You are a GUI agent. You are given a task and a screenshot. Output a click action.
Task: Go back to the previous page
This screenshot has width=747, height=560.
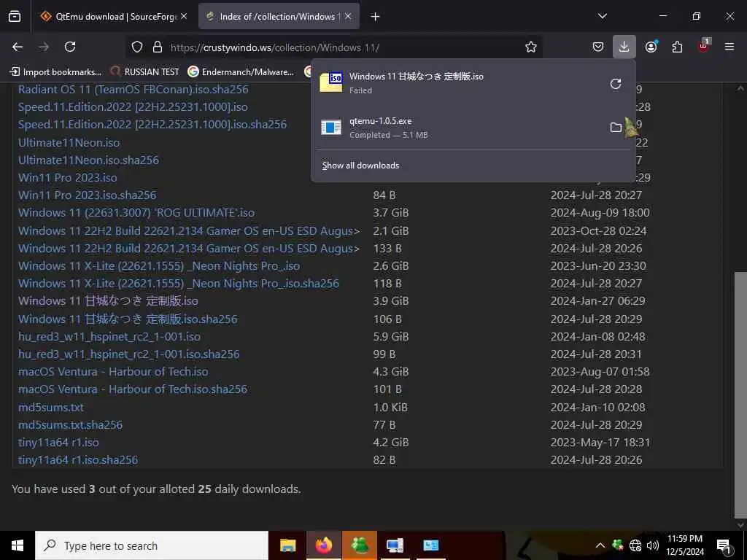pos(18,47)
